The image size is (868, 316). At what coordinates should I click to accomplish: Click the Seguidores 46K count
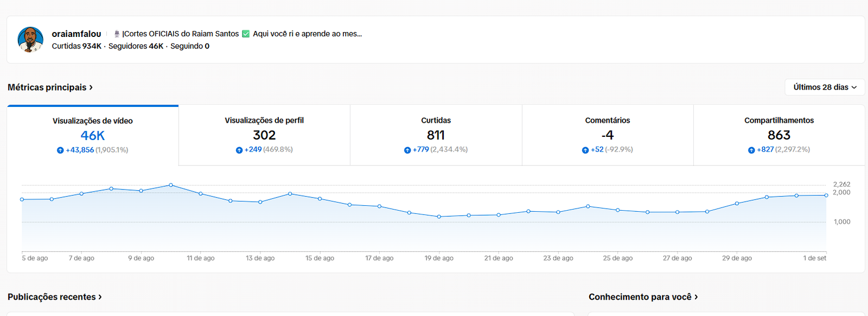click(136, 46)
